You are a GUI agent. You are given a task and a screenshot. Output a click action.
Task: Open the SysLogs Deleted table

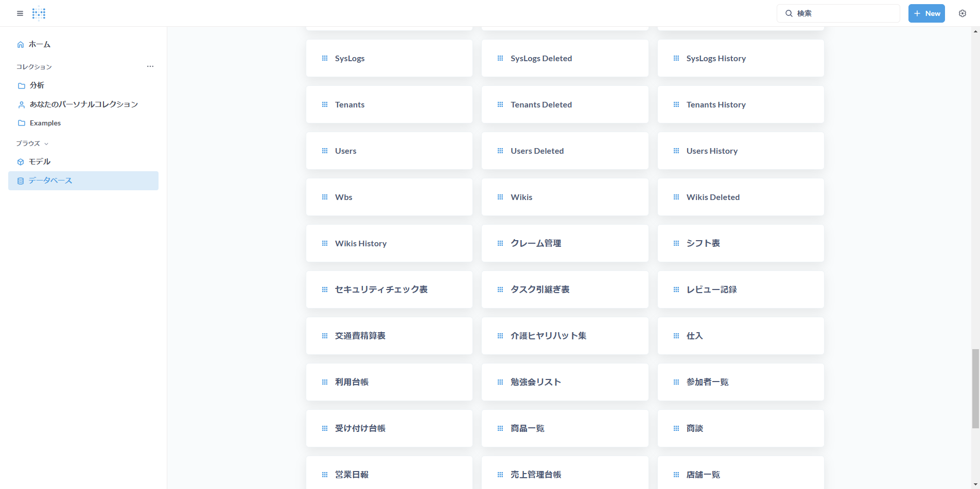point(565,58)
